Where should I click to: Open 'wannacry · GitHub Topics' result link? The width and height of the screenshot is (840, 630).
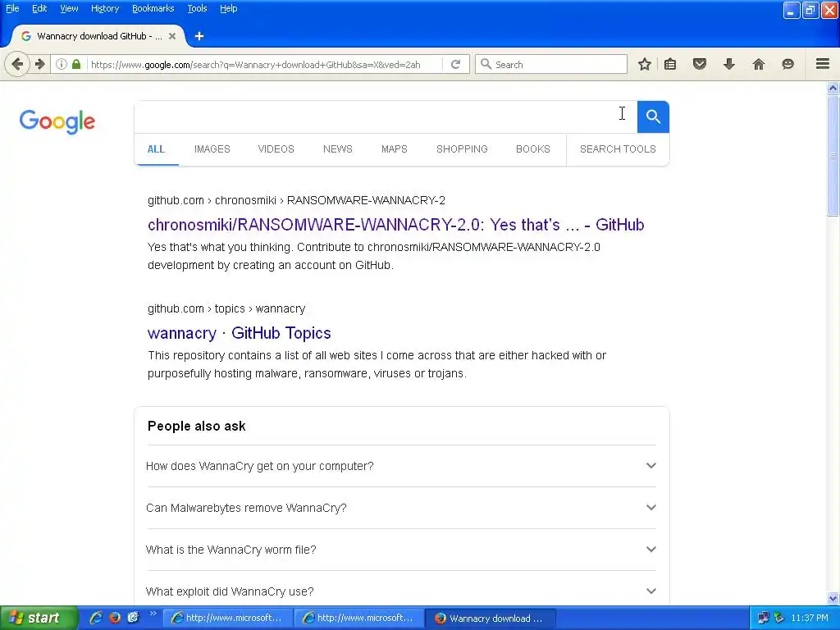pyautogui.click(x=239, y=333)
